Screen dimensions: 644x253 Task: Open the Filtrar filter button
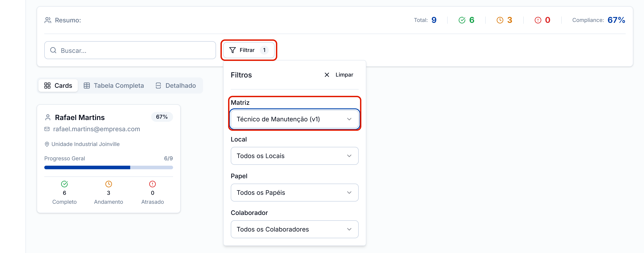pos(249,50)
